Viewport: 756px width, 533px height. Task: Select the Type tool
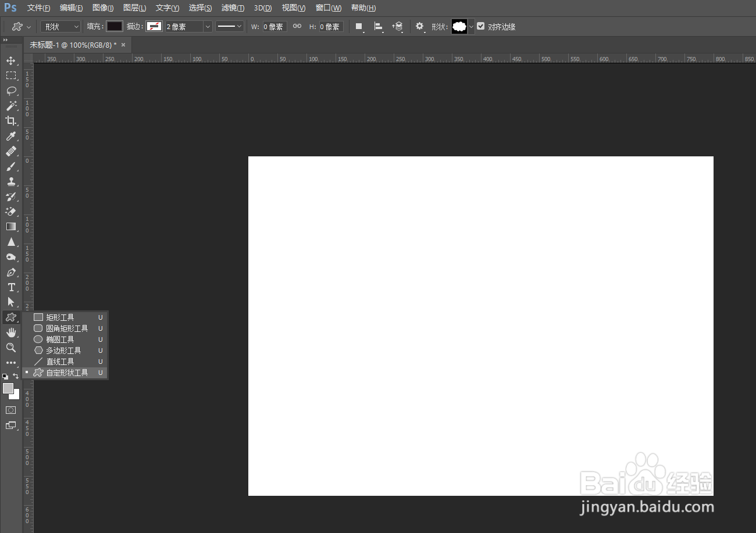11,287
